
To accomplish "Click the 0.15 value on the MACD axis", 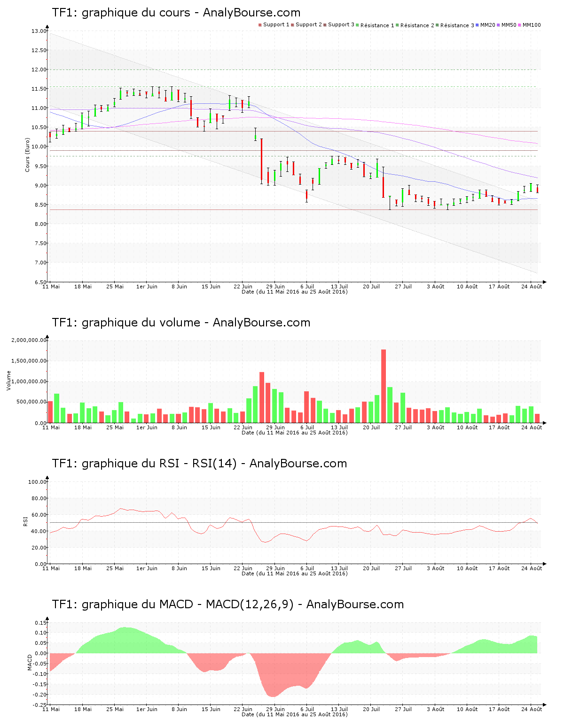I will 41,623.
